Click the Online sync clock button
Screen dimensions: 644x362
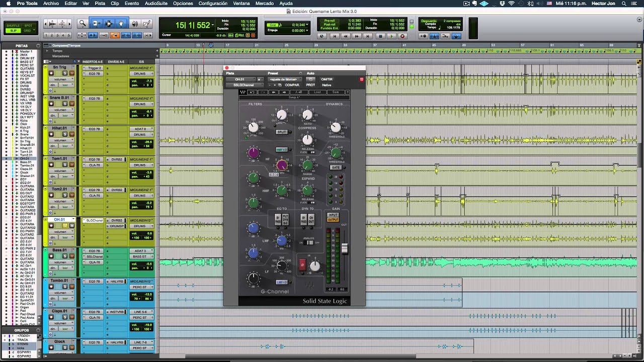(322, 36)
